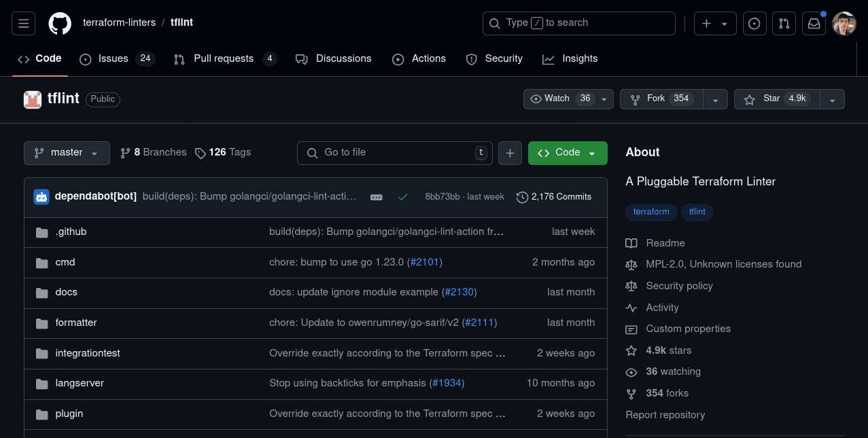Click Report repository link
This screenshot has width=868, height=438.
pyautogui.click(x=665, y=415)
